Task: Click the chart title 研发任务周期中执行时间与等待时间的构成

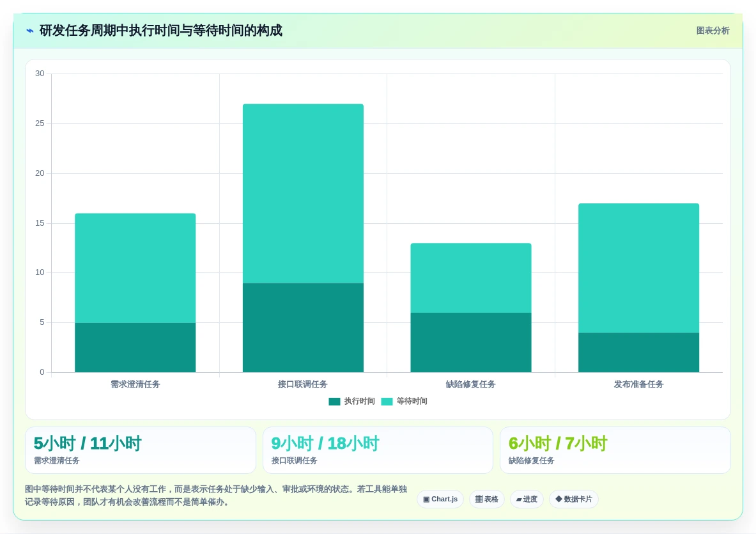Action: click(x=160, y=31)
